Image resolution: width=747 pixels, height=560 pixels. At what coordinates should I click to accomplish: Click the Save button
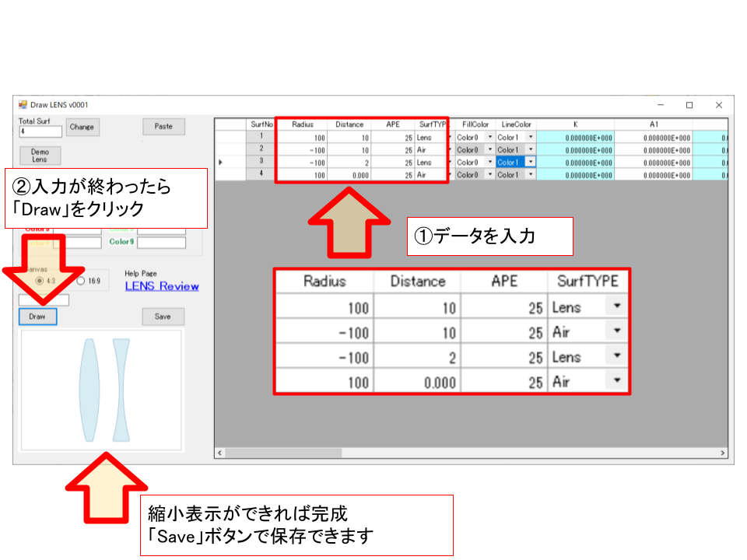(163, 317)
